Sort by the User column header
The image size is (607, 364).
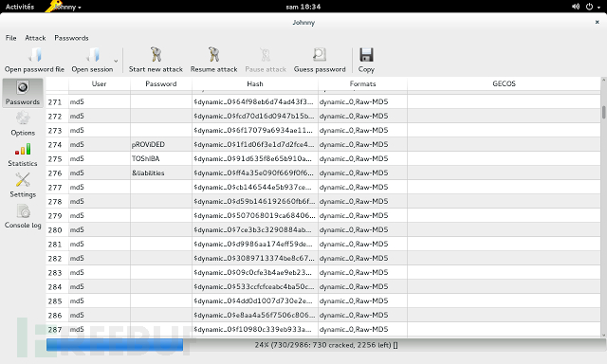pyautogui.click(x=99, y=83)
